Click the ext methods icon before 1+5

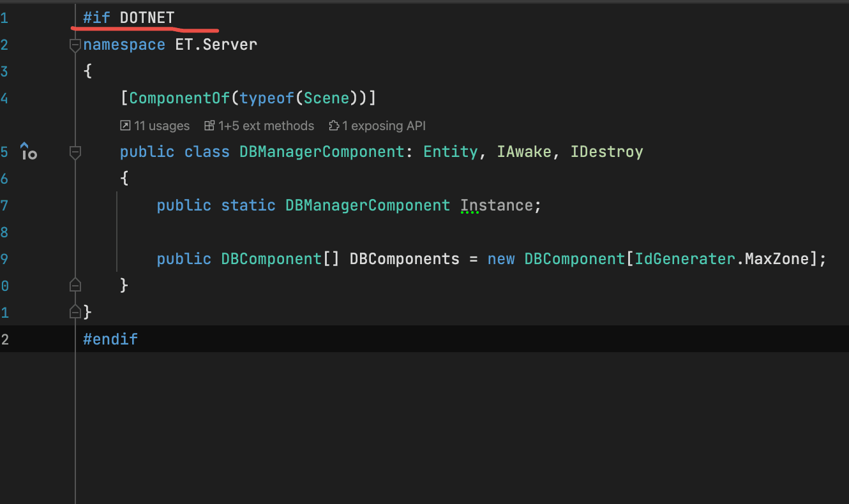[x=209, y=126]
